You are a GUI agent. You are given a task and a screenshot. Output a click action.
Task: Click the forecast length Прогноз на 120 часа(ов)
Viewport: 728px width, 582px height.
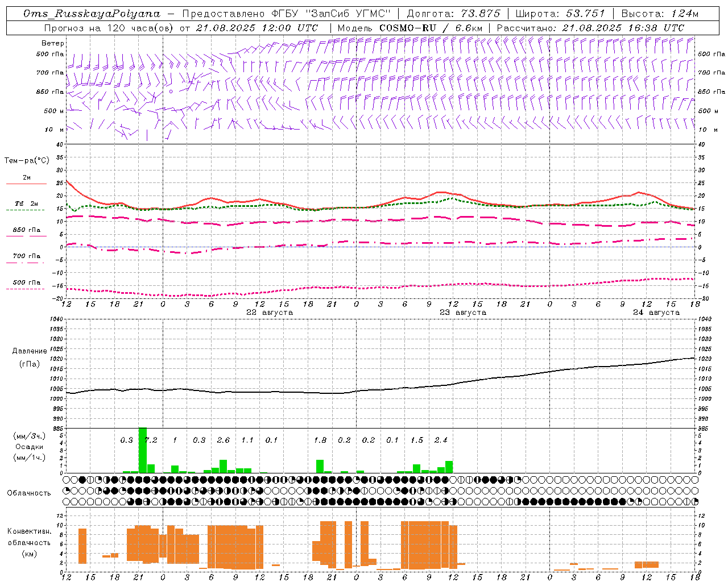(110, 28)
